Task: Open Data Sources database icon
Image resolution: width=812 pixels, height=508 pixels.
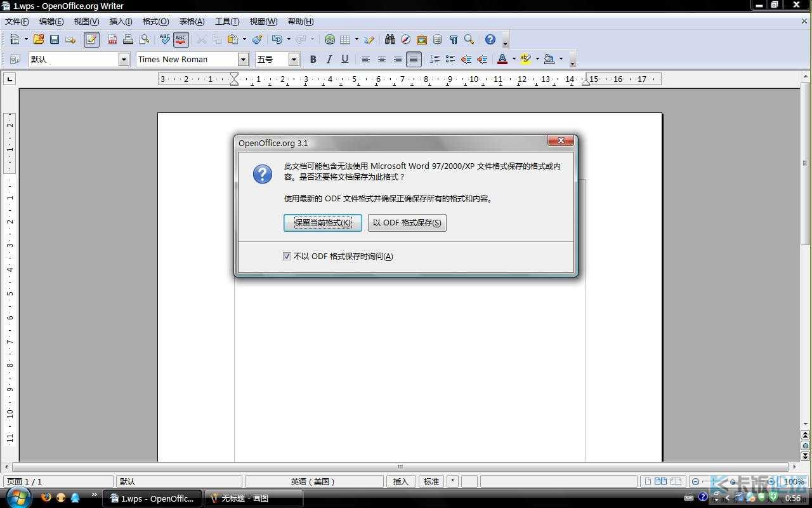Action: [x=438, y=39]
